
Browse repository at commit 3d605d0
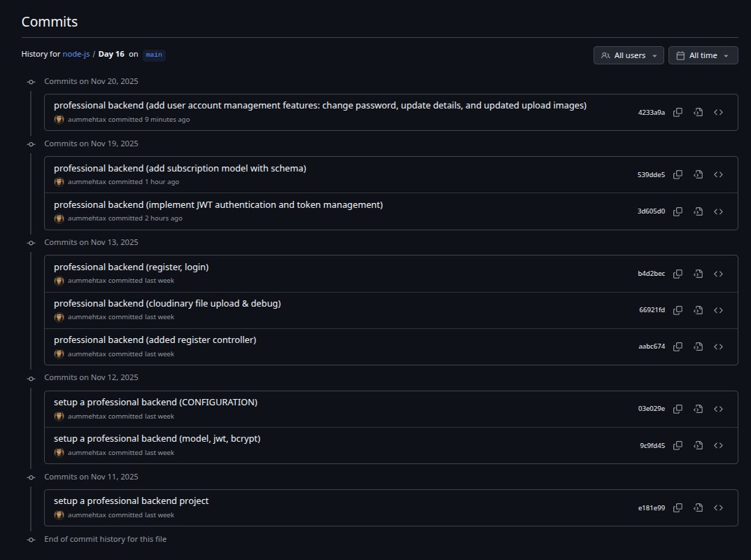tap(718, 211)
